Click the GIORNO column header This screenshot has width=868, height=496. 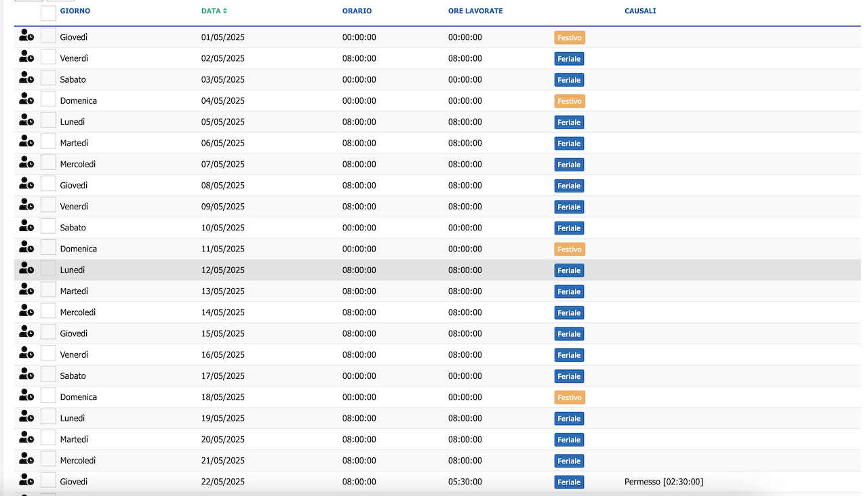(x=75, y=11)
